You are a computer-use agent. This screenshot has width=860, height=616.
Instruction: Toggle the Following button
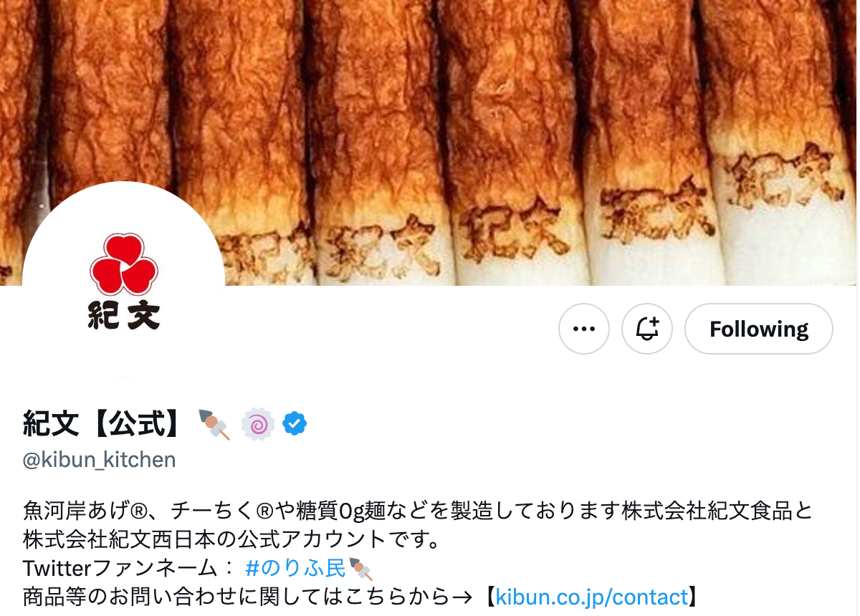click(x=759, y=329)
